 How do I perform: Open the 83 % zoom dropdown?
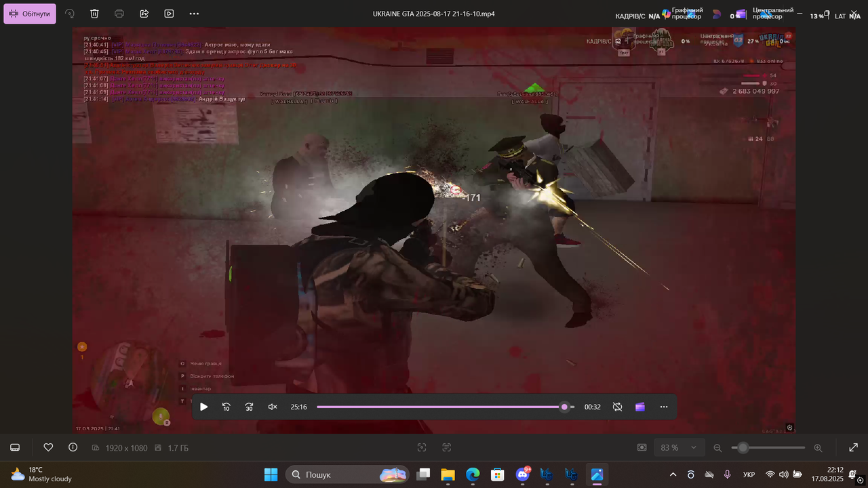[679, 447]
